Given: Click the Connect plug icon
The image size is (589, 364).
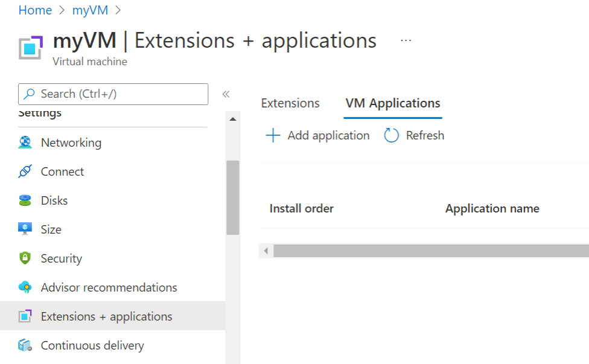Looking at the screenshot, I should point(25,171).
